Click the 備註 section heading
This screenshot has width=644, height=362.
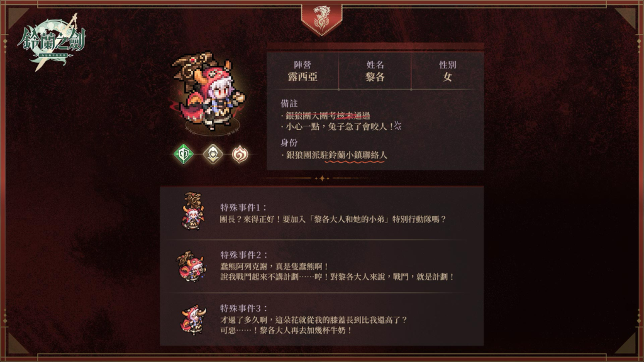tap(289, 104)
